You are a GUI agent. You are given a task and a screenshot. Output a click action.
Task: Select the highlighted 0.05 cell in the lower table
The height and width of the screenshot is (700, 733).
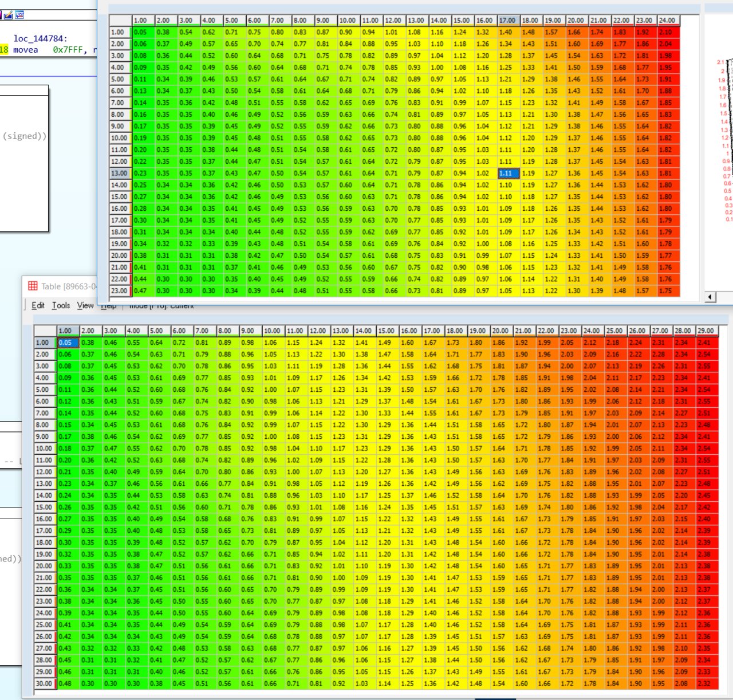click(x=68, y=343)
